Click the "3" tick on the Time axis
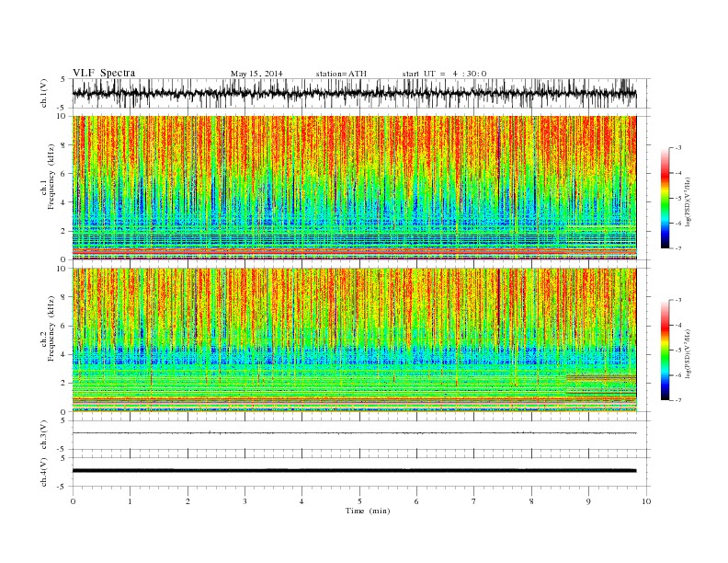 pos(245,501)
